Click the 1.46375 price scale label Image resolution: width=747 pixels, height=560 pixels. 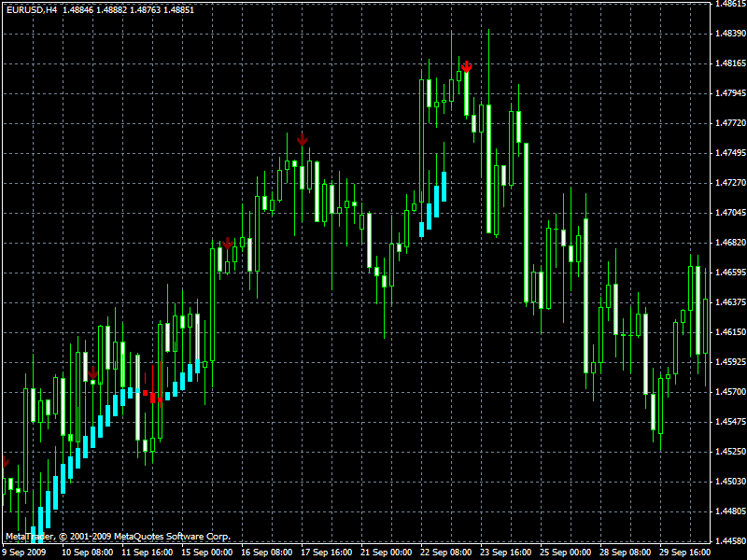click(730, 301)
